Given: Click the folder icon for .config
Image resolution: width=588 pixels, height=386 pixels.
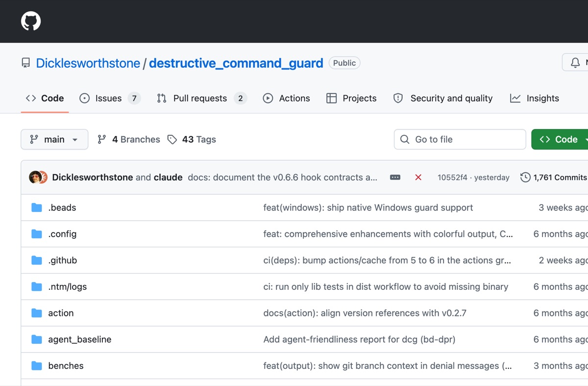Looking at the screenshot, I should coord(37,234).
